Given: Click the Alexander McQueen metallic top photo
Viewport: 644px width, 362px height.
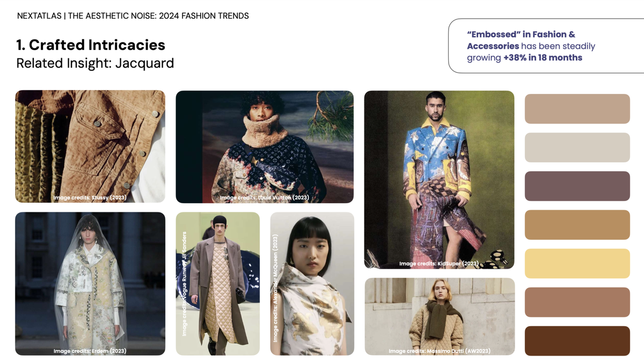Looking at the screenshot, I should [x=312, y=284].
